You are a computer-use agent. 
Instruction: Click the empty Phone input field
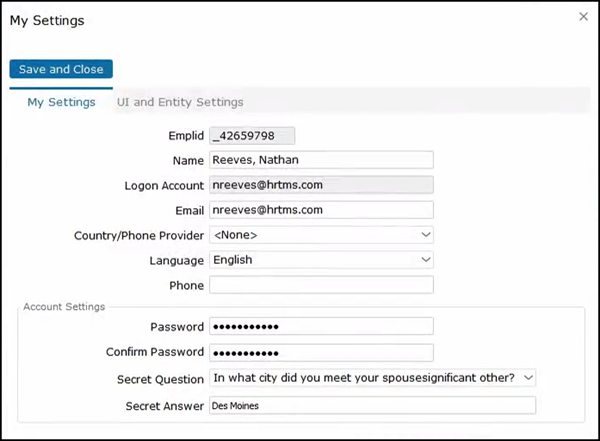point(320,285)
